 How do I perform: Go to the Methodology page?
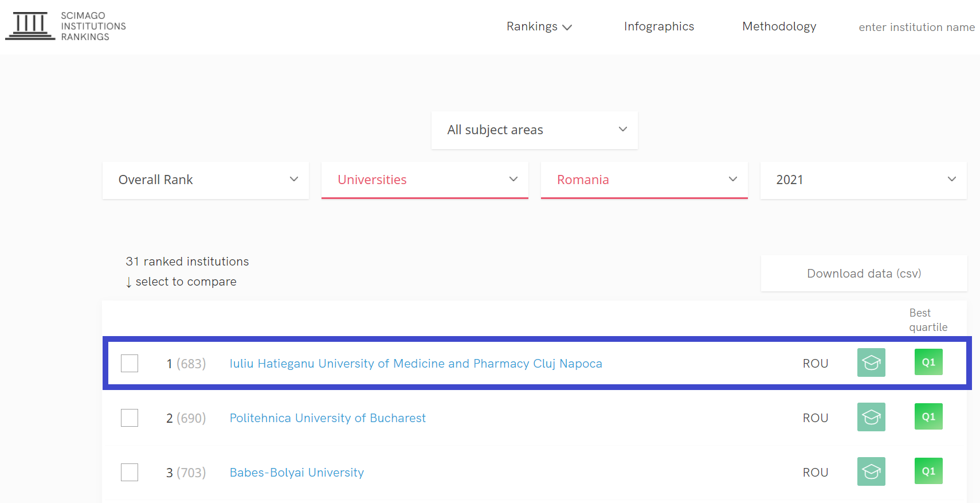(x=779, y=26)
